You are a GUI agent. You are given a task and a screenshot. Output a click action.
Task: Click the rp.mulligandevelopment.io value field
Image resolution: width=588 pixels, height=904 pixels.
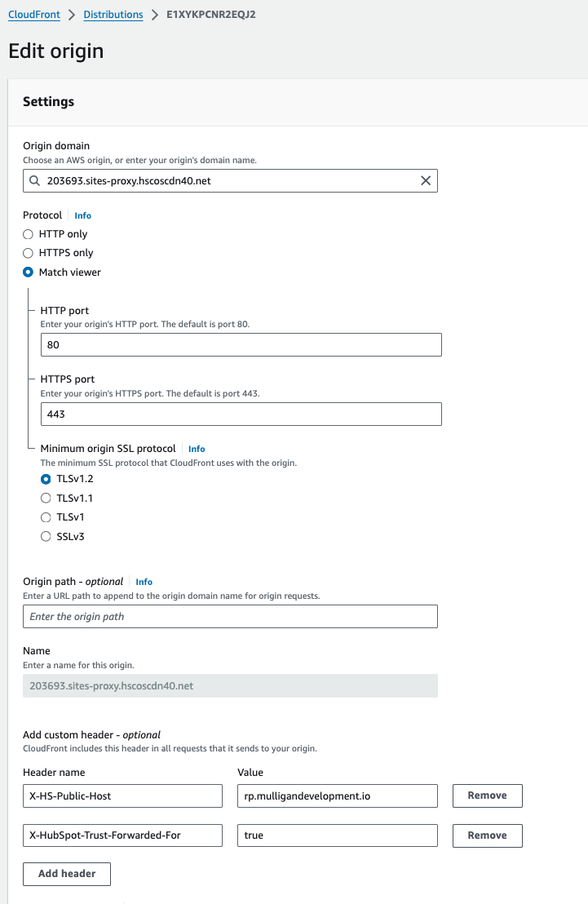[x=337, y=795]
